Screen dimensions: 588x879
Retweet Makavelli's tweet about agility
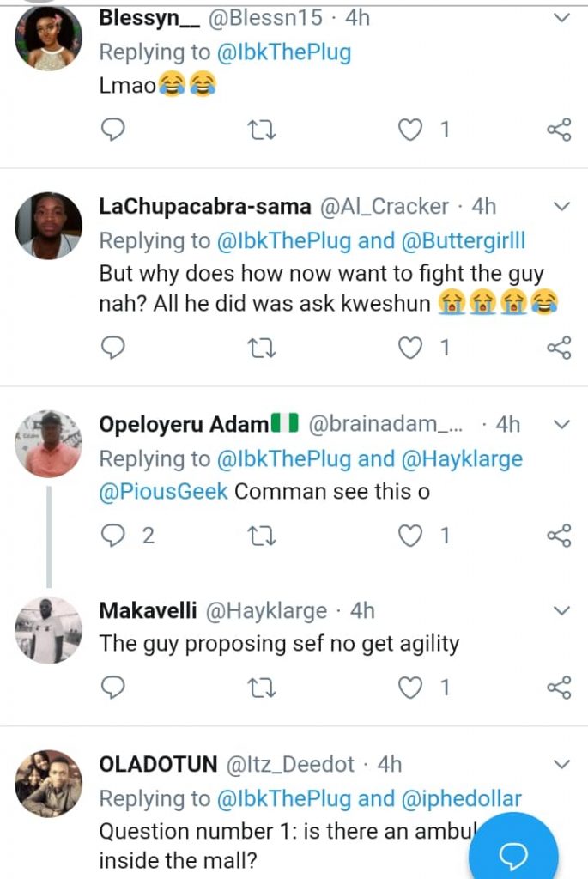tap(258, 687)
